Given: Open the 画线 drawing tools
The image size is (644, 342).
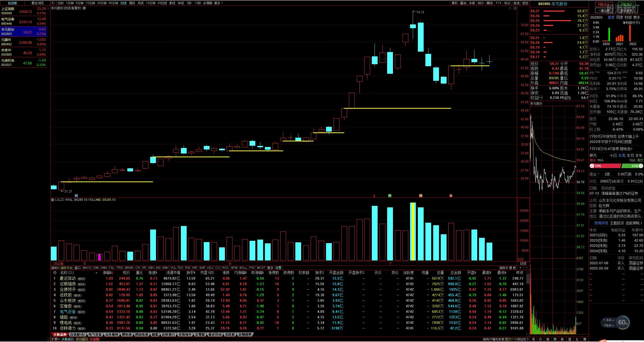Looking at the screenshot, I should (x=490, y=3).
